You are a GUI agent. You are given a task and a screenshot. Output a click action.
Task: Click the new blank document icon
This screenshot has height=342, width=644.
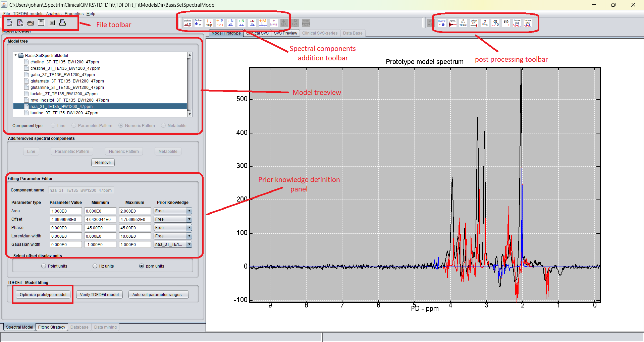pyautogui.click(x=9, y=23)
